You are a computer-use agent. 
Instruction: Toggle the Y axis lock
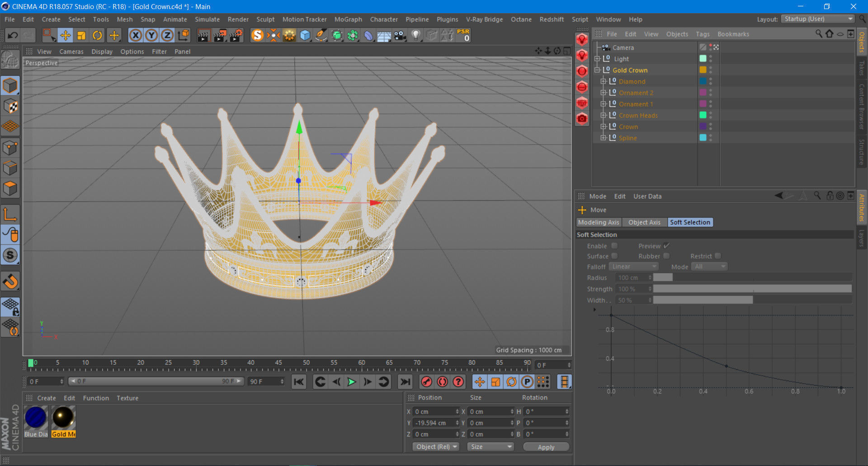pyautogui.click(x=151, y=35)
